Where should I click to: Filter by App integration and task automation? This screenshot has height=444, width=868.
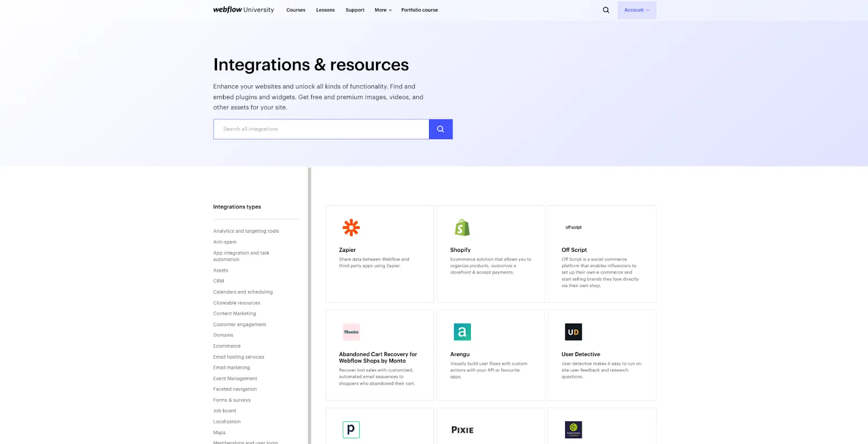click(x=241, y=256)
